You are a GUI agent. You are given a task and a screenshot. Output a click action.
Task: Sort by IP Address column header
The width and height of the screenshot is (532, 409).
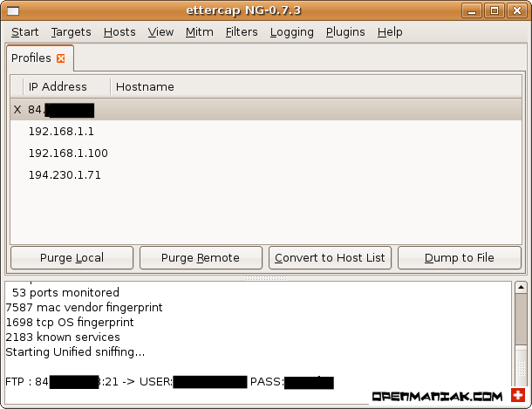pyautogui.click(x=67, y=87)
